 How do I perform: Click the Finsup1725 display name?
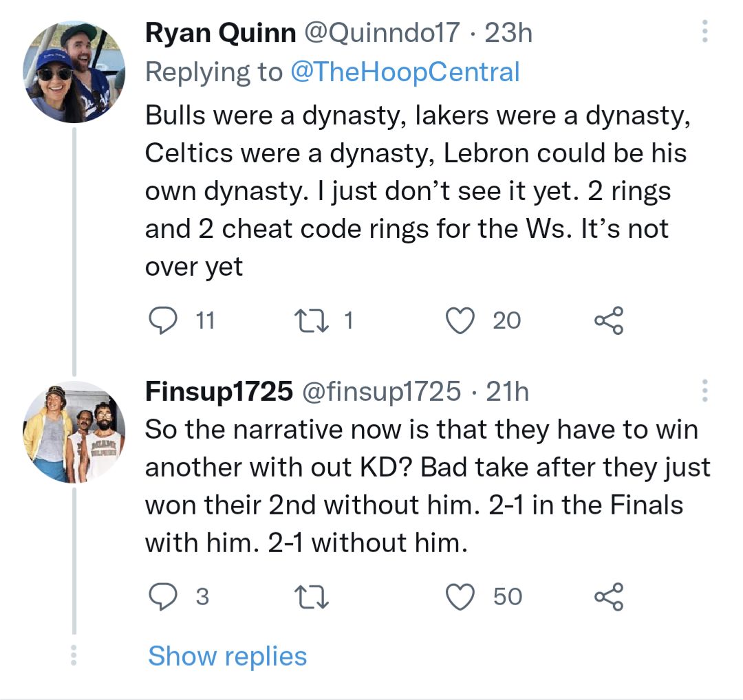coord(219,391)
